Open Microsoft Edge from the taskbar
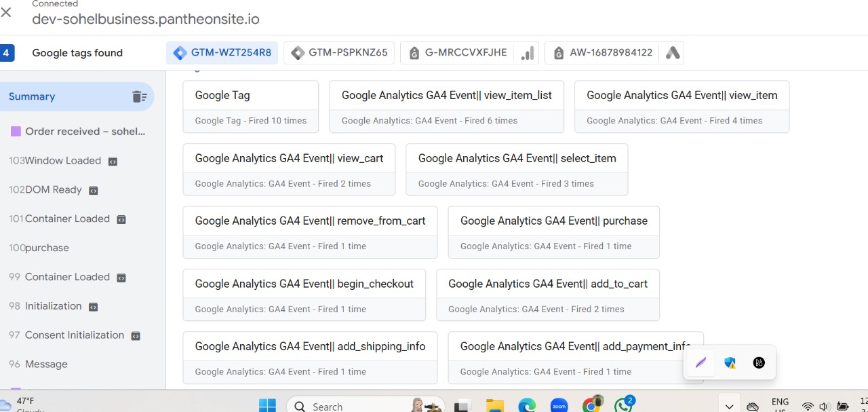868x412 pixels. click(527, 406)
